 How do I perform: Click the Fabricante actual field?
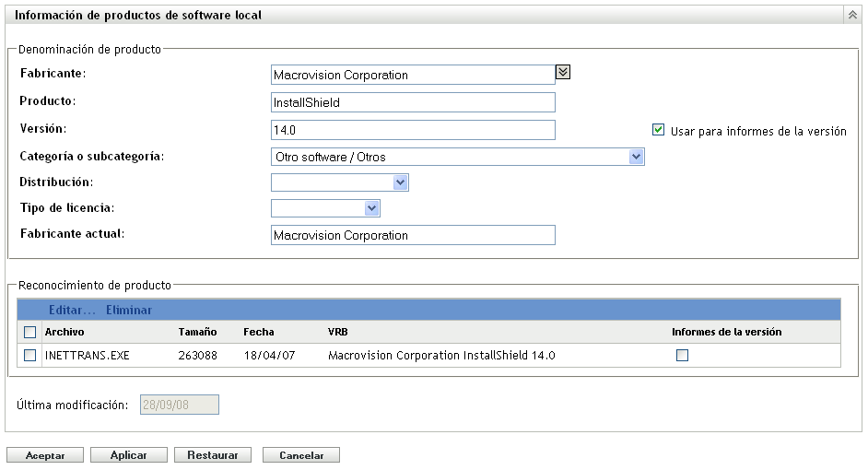[413, 235]
